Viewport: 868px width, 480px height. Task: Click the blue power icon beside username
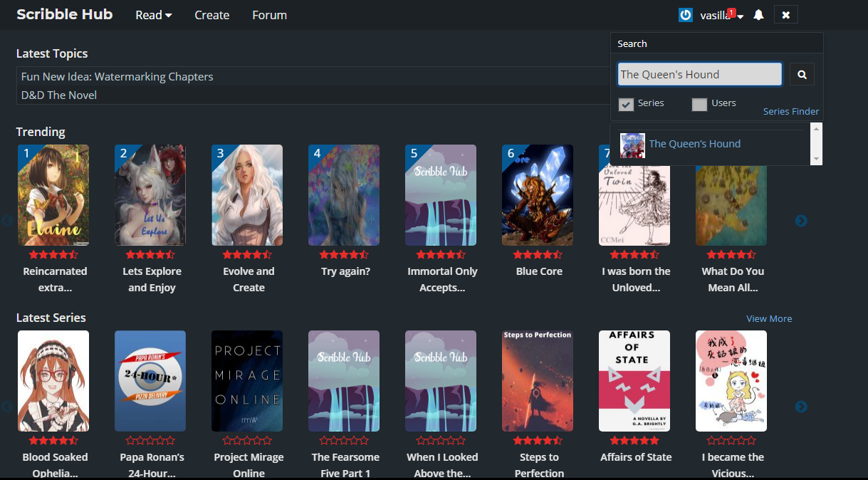[685, 15]
